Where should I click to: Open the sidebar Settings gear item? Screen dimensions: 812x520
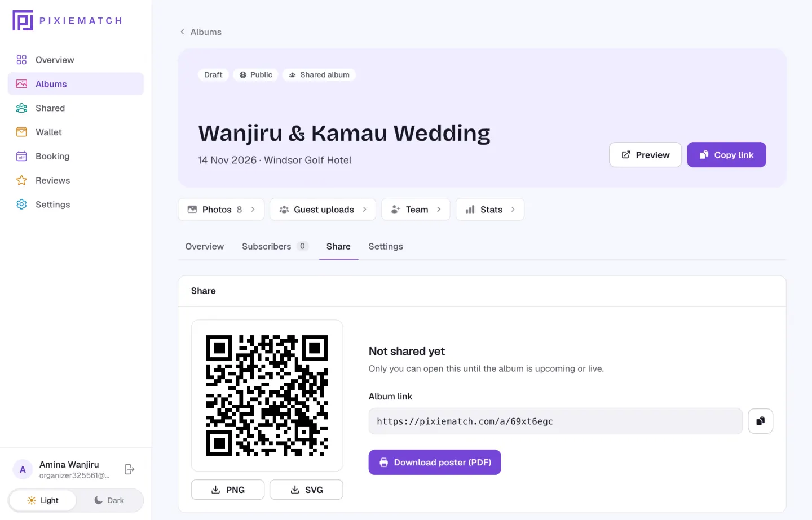(x=76, y=205)
